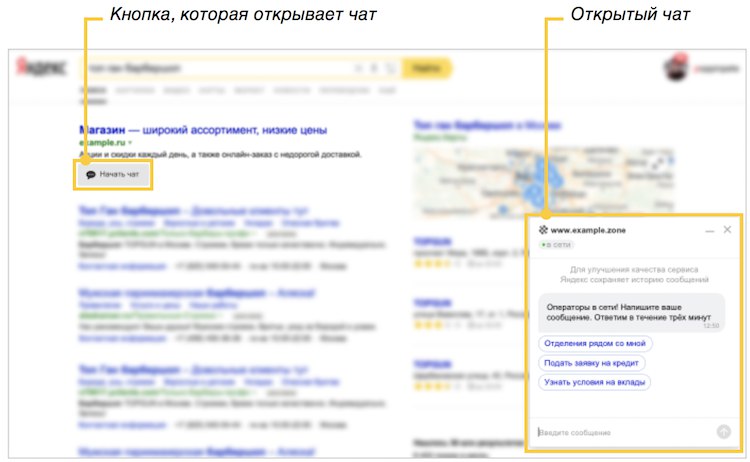Choose quick reply 'Подать заявку на кредит'
The width and height of the screenshot is (750, 462).
pyautogui.click(x=592, y=363)
